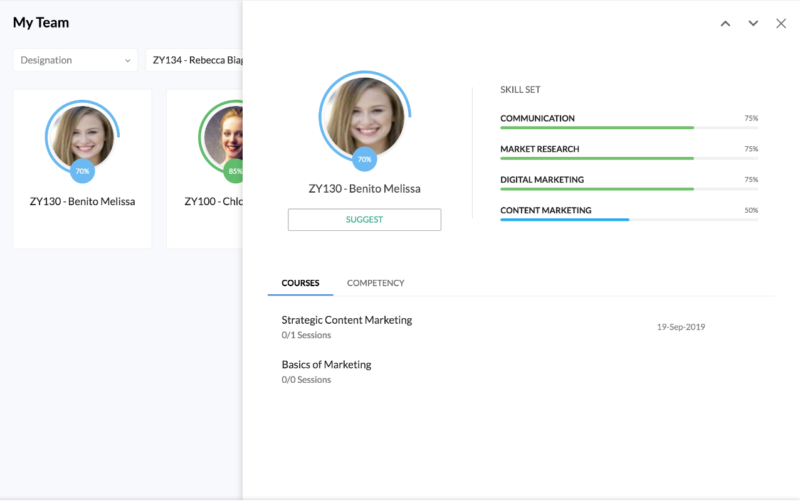
Task: Select the ZY100 Chloe team card photo
Action: click(x=230, y=135)
